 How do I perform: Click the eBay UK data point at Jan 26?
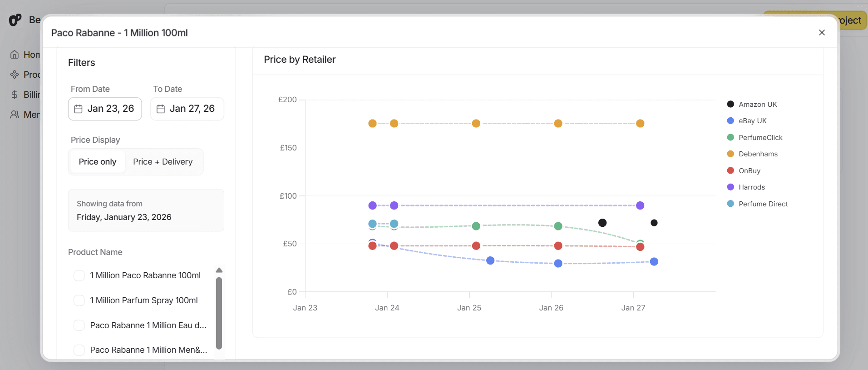click(x=558, y=264)
